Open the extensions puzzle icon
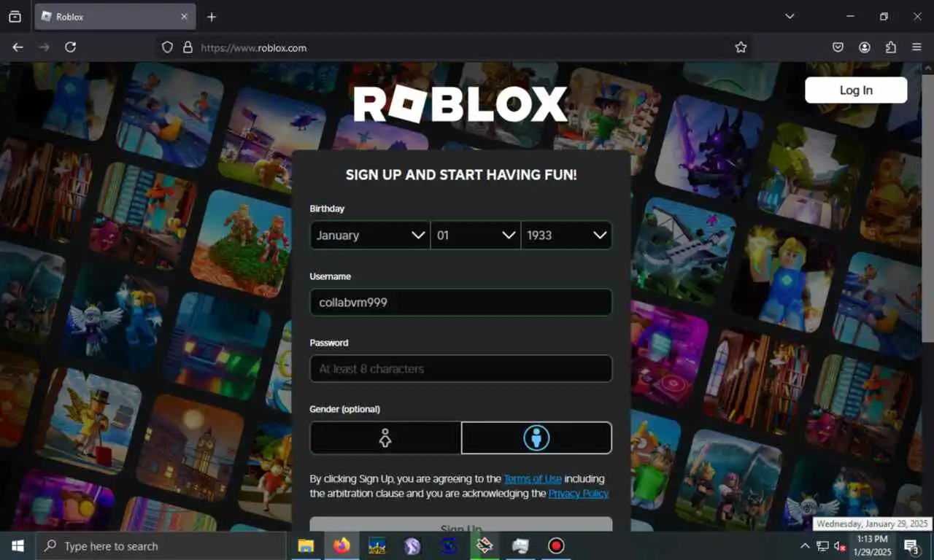 point(891,47)
